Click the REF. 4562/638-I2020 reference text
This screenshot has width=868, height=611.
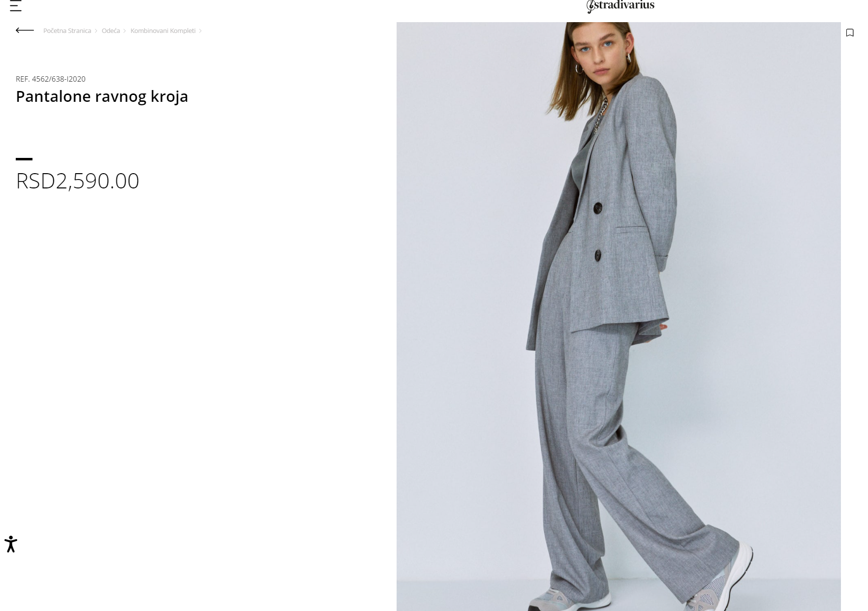point(51,79)
